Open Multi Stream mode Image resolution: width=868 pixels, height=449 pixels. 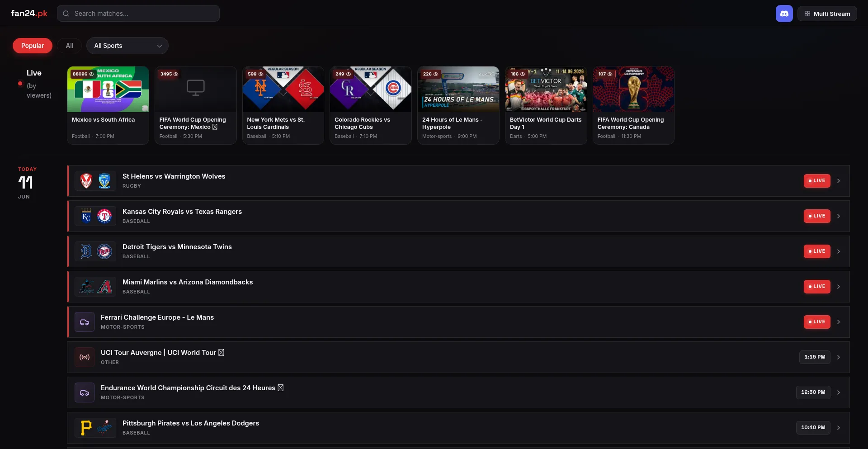coord(827,14)
